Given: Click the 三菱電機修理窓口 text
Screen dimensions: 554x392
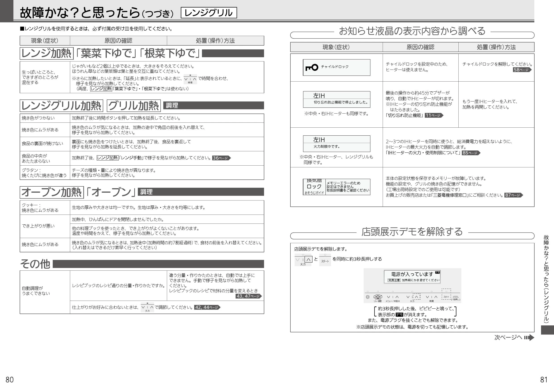Looking at the screenshot, I should 449,195.
